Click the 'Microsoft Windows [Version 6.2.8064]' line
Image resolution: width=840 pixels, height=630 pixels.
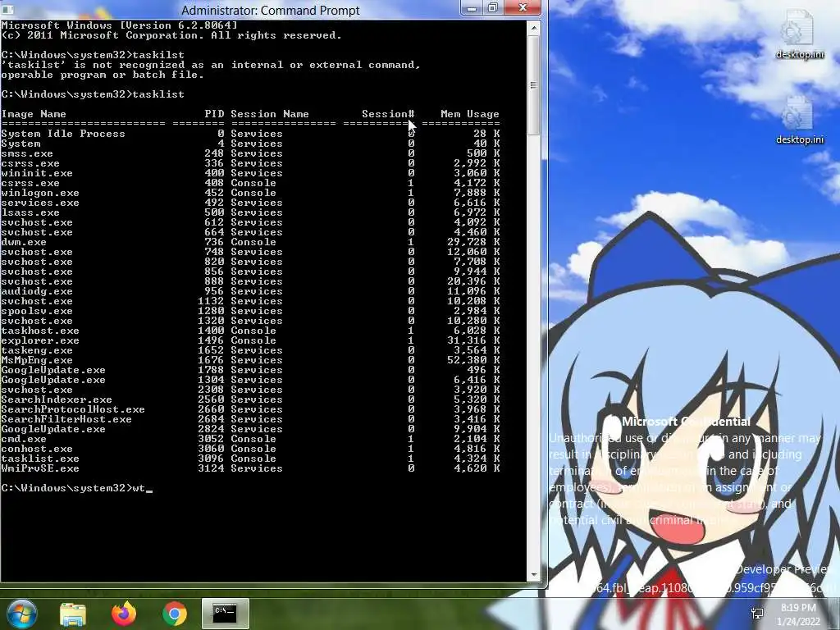tap(119, 25)
